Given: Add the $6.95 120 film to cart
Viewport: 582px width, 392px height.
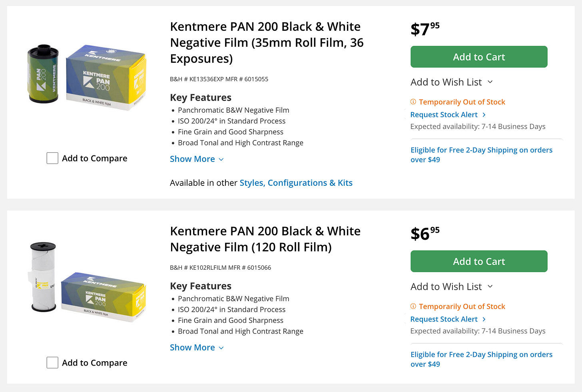Looking at the screenshot, I should click(x=479, y=261).
